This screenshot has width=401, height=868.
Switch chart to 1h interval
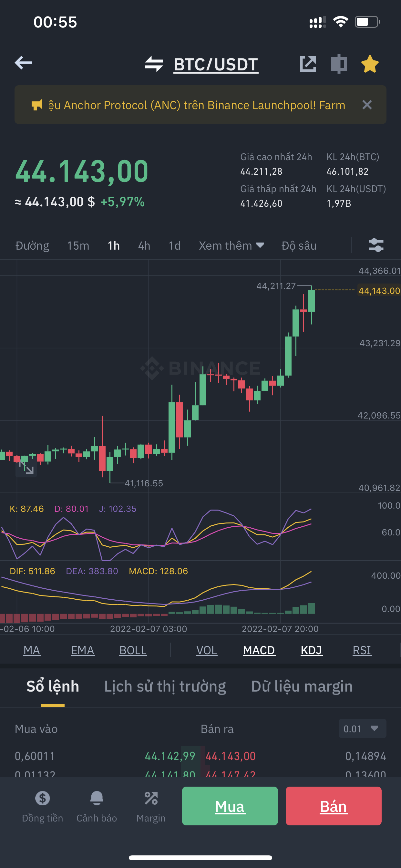coord(114,246)
